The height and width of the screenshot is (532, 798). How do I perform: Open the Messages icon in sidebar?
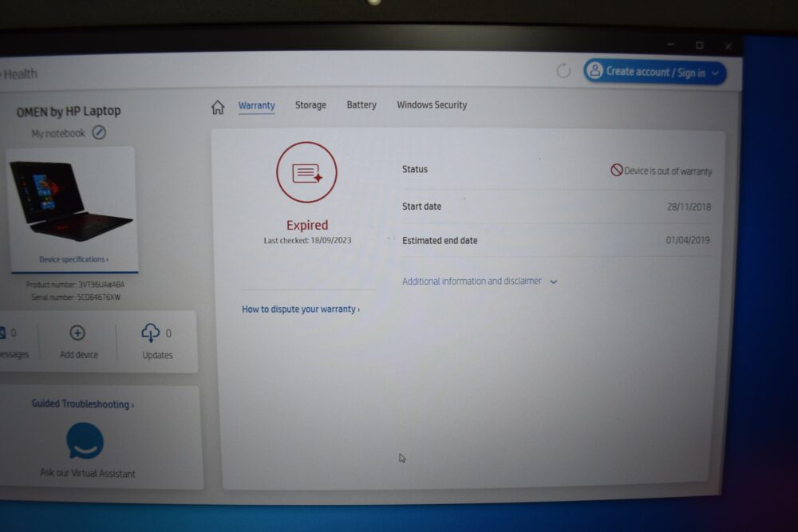pos(2,333)
